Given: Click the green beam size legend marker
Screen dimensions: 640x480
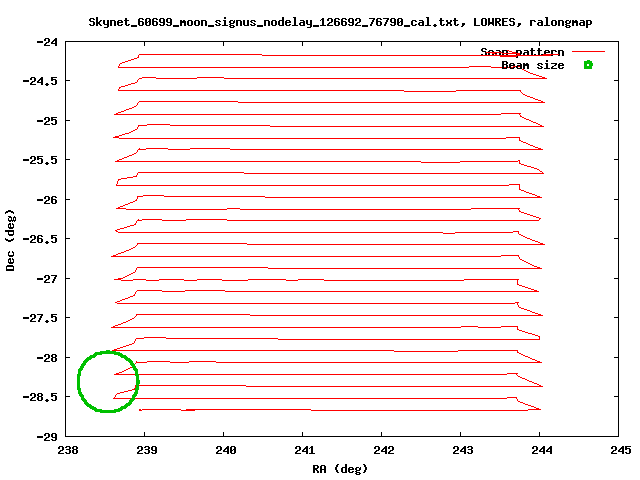Looking at the screenshot, I should click(588, 65).
